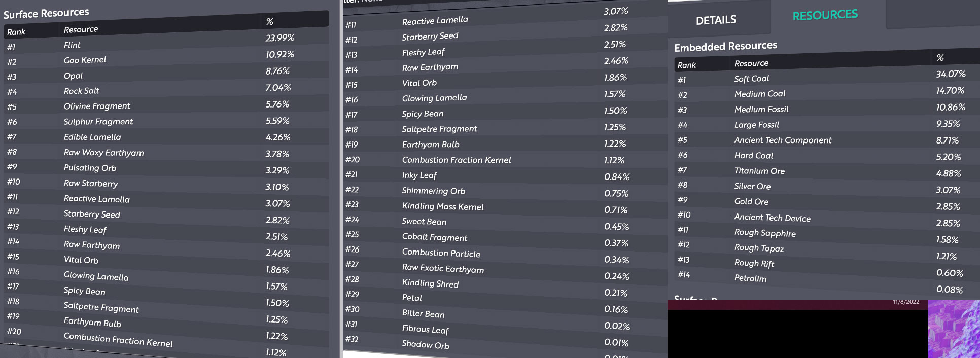The width and height of the screenshot is (980, 358).
Task: Select the Combustion Fraction Kernel row in middle list
Action: point(505,160)
